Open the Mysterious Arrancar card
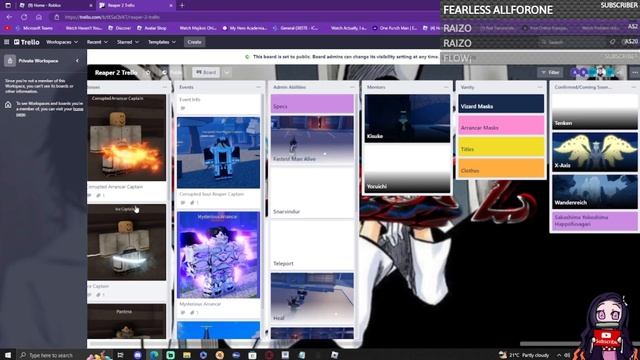The image size is (640, 360). 218,264
